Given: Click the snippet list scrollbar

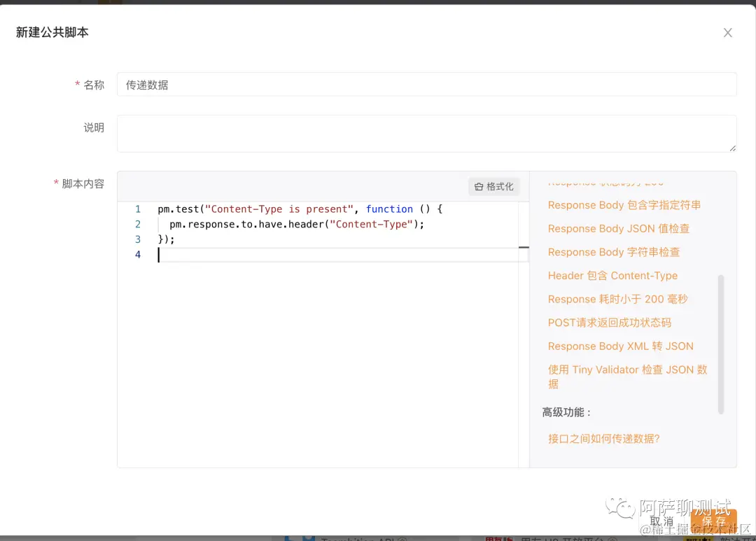Looking at the screenshot, I should point(721,344).
